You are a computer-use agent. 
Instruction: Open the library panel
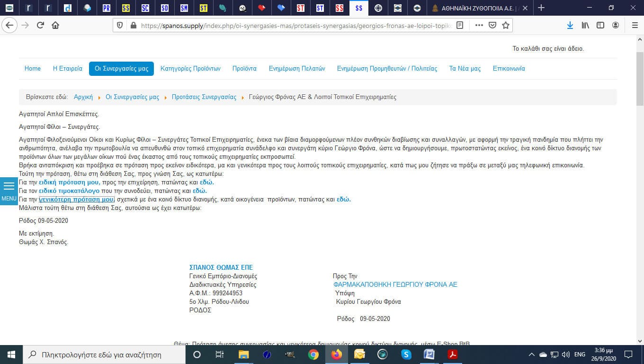click(x=585, y=25)
